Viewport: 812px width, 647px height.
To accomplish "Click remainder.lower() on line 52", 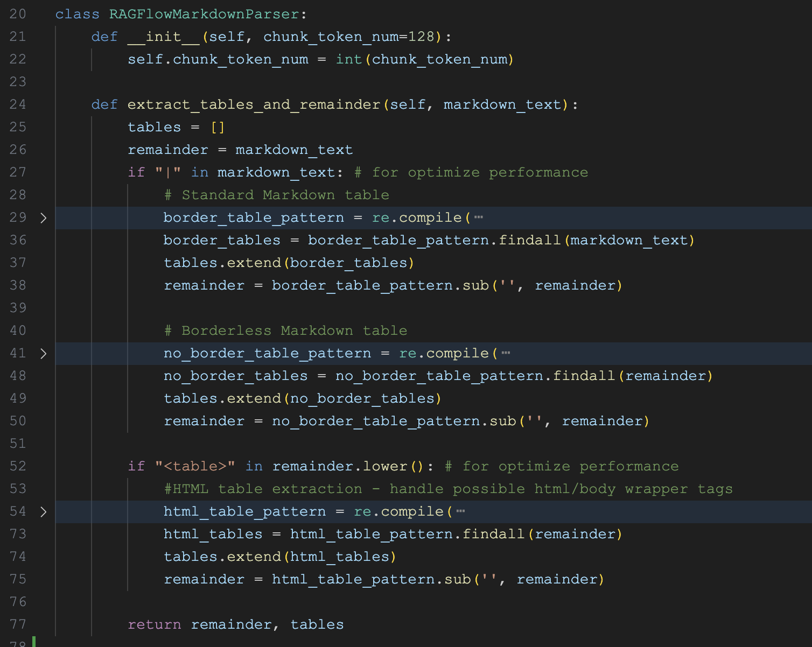I will click(x=348, y=466).
